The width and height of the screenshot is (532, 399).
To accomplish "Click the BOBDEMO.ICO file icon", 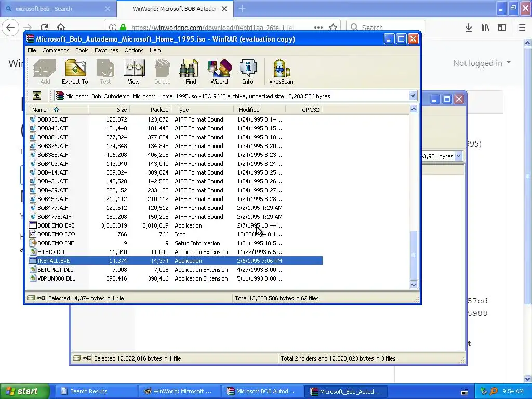I will [x=33, y=234].
